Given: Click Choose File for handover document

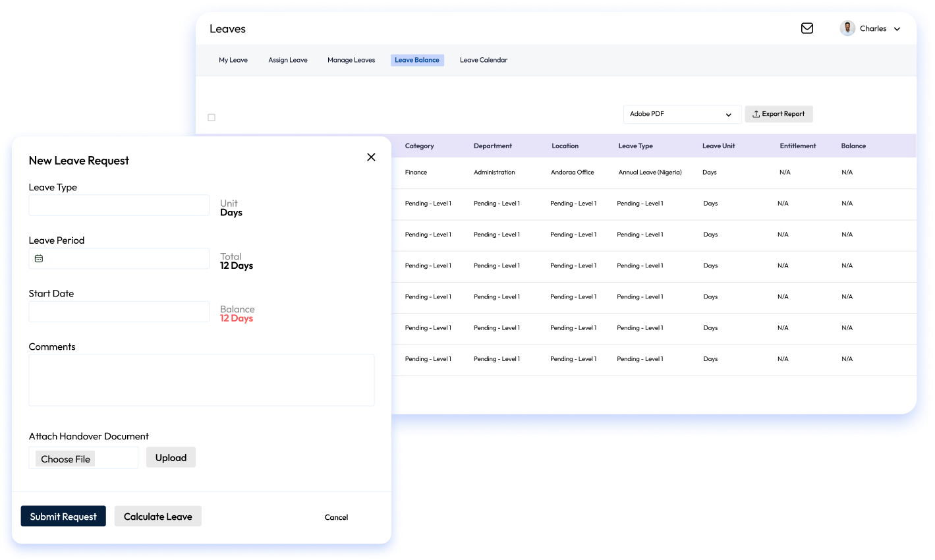Looking at the screenshot, I should pos(65,459).
